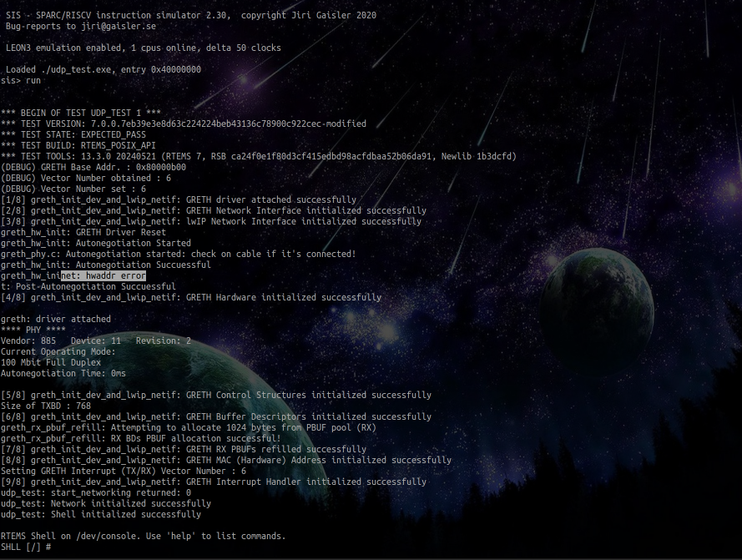Click 'udp_test: Network initialized successfully'
The image size is (742, 560).
coord(106,505)
